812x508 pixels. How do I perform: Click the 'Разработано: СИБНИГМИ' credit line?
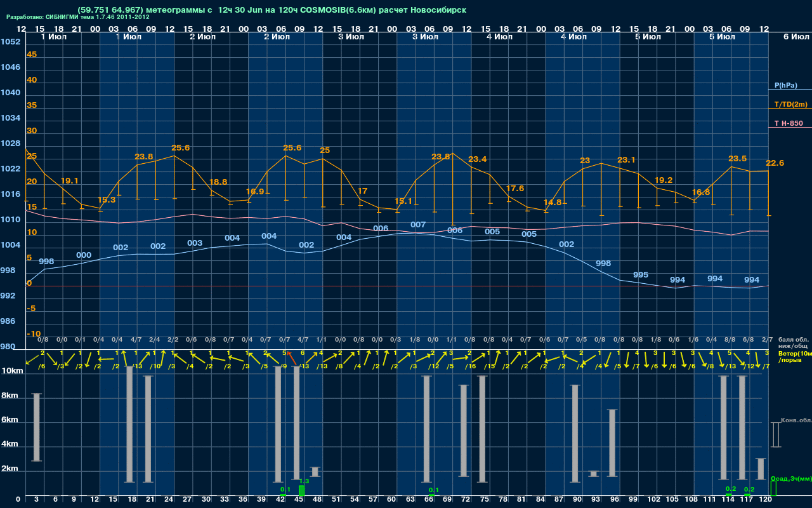pos(78,17)
